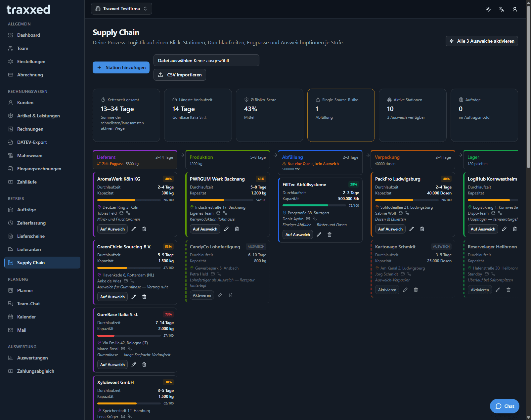Click the Verpackung stage header

click(413, 160)
